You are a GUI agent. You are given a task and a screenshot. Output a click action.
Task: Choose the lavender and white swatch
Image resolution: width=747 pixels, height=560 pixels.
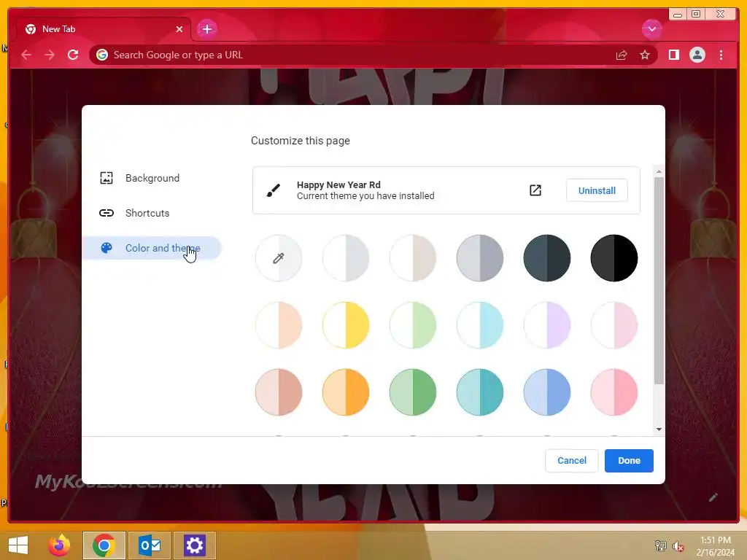point(547,325)
